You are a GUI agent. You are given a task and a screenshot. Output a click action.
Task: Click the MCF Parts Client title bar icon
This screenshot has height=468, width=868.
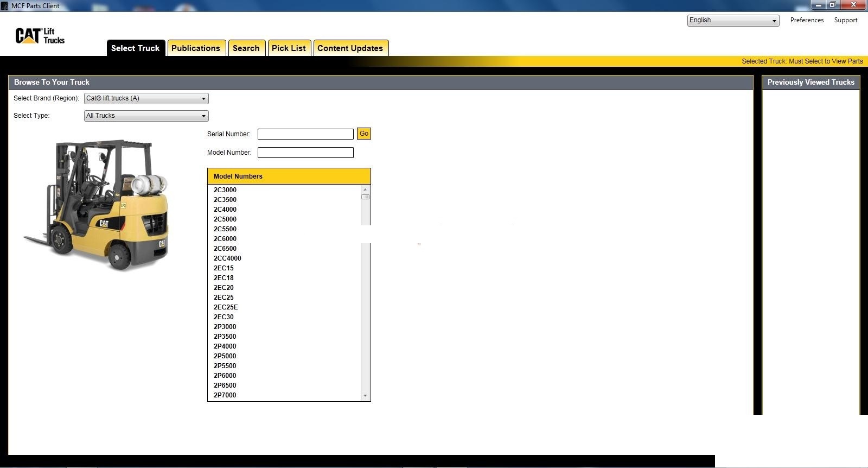click(5, 5)
